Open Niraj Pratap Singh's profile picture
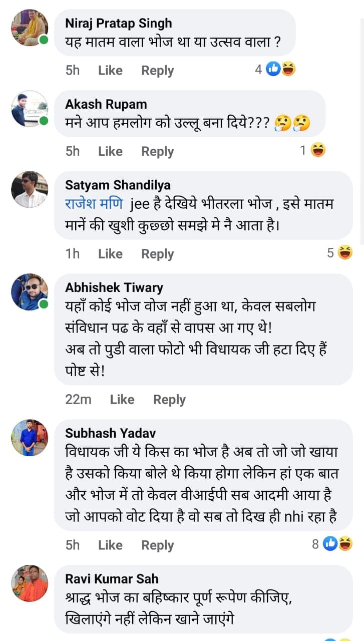The height and width of the screenshot is (641, 364). pyautogui.click(x=30, y=27)
